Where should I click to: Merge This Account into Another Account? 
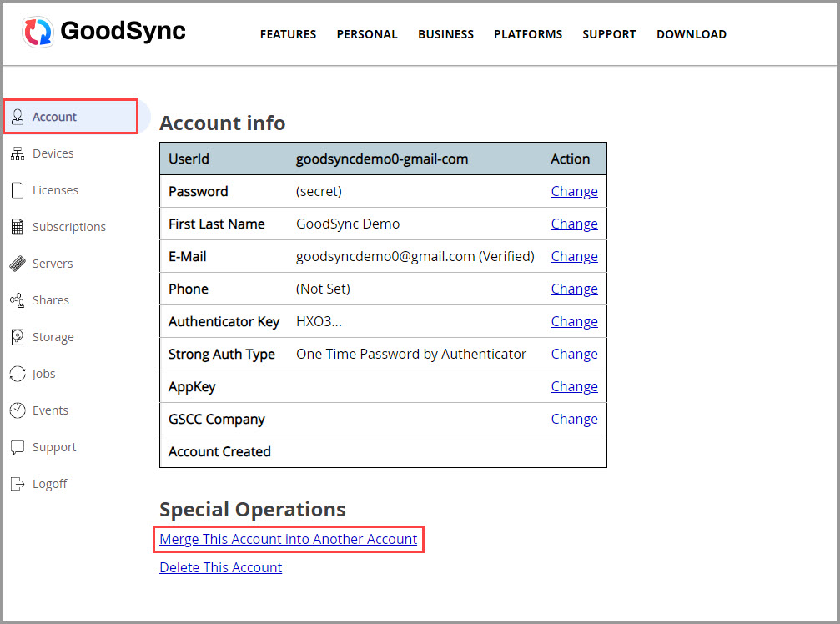coord(288,539)
